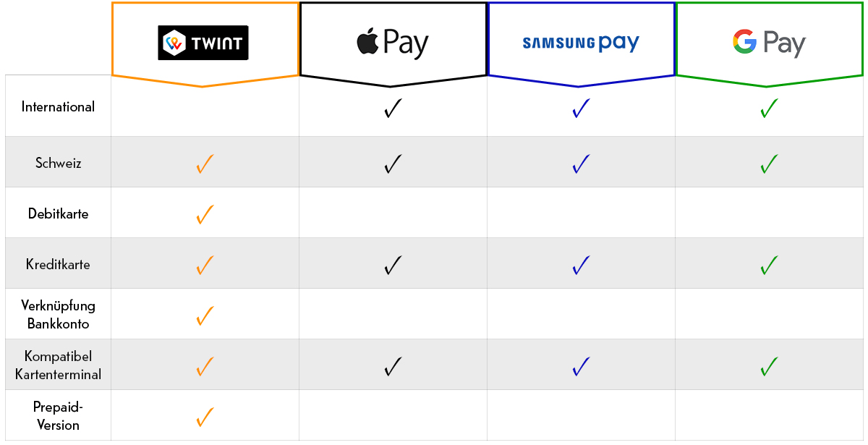This screenshot has width=868, height=445.
Task: Click the Samsung Pay logo
Action: point(581,43)
